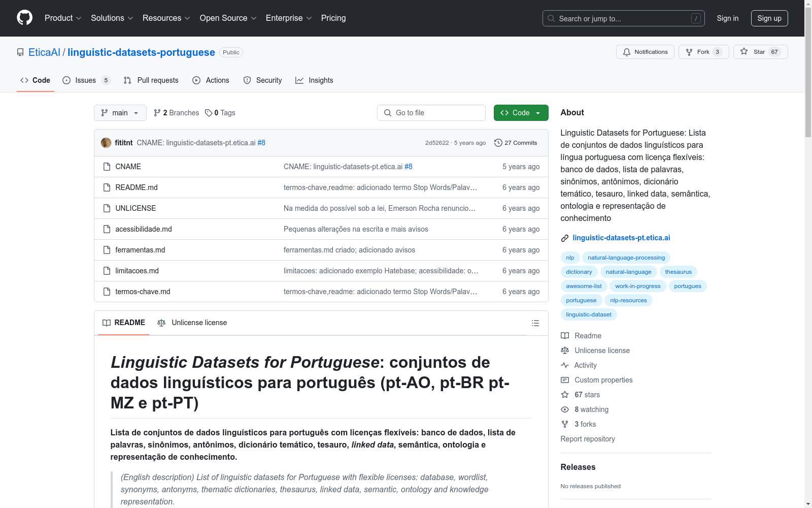Select the Unlicense license tab
Image resolution: width=812 pixels, height=508 pixels.
pyautogui.click(x=192, y=323)
